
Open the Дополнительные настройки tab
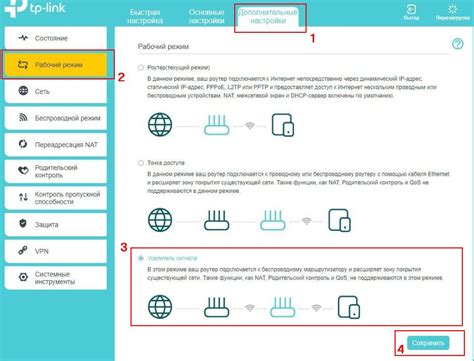click(268, 16)
